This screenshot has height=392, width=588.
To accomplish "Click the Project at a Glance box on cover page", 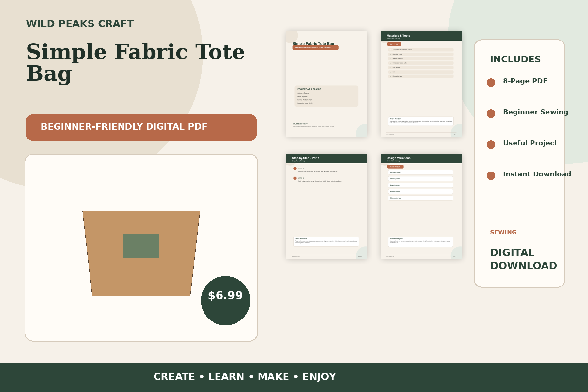I will [x=326, y=96].
